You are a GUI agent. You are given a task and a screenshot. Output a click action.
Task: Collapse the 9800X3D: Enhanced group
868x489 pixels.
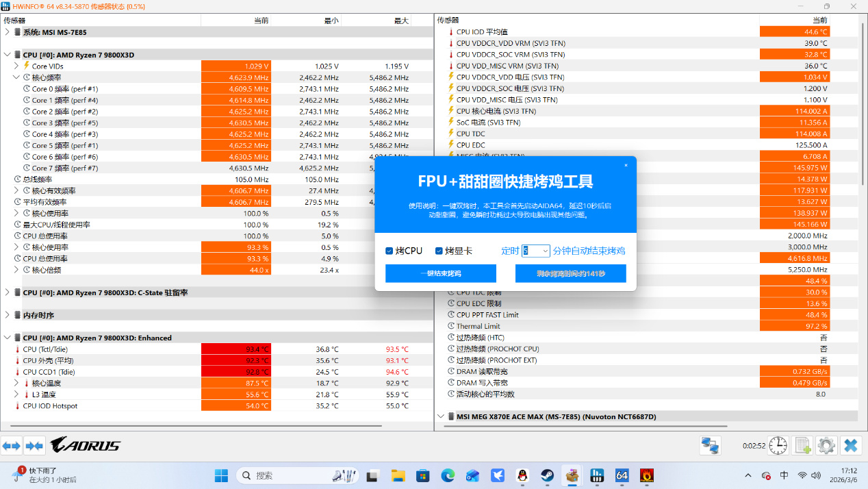coord(8,338)
